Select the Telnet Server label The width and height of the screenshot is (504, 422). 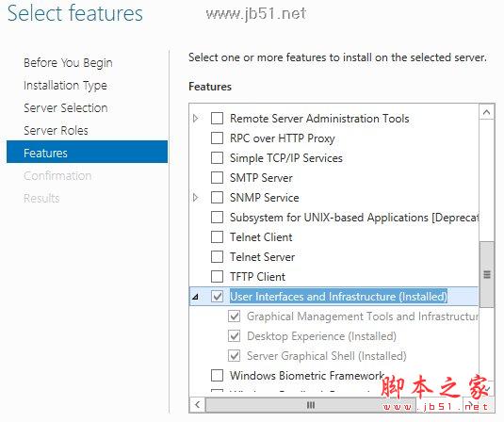click(262, 257)
